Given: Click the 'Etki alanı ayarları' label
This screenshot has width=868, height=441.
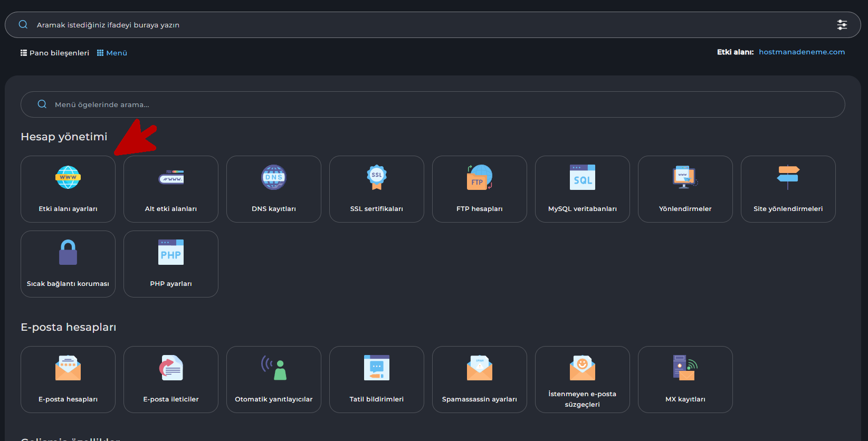Looking at the screenshot, I should click(68, 209).
